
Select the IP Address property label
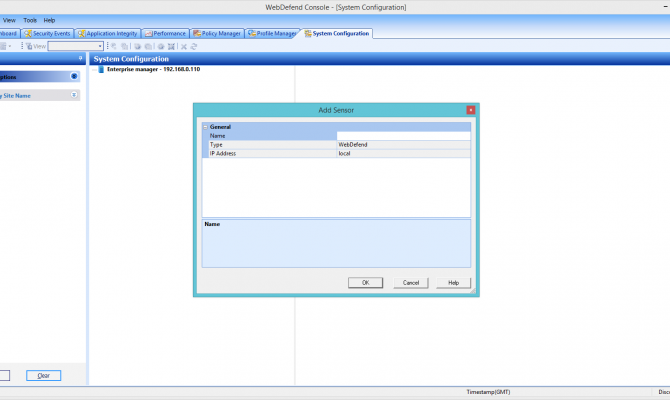point(223,153)
